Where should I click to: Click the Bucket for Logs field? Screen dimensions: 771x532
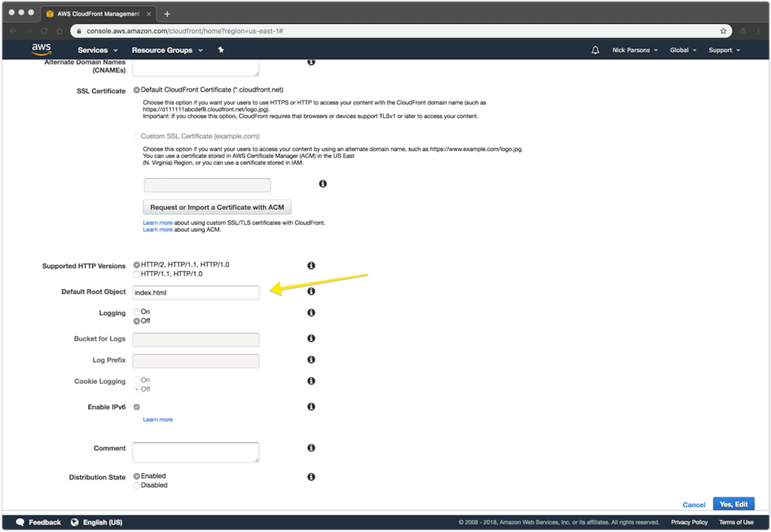[196, 340]
